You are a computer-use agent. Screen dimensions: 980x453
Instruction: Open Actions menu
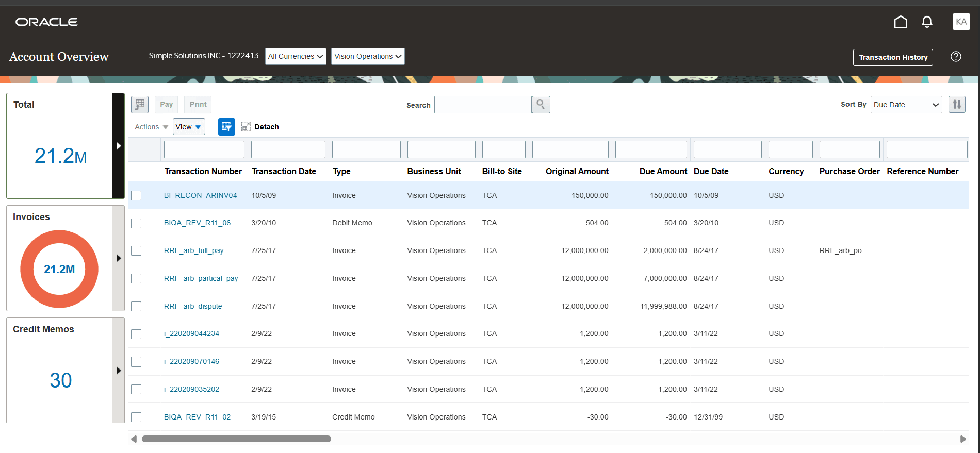151,127
